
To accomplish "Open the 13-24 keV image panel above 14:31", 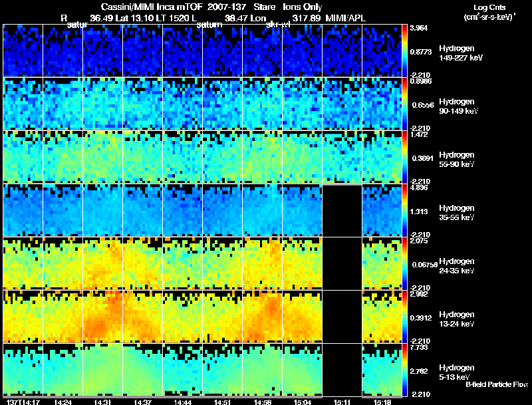I will click(103, 317).
